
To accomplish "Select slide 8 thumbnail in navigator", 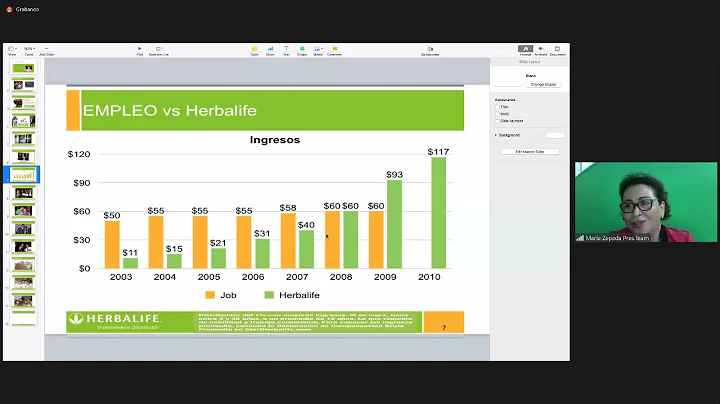I will tap(23, 193).
